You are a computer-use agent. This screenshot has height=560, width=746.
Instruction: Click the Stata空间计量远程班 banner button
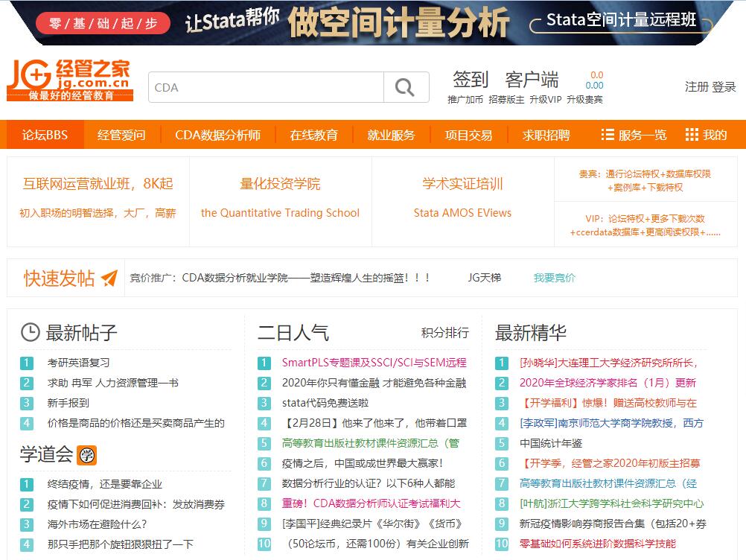click(622, 20)
